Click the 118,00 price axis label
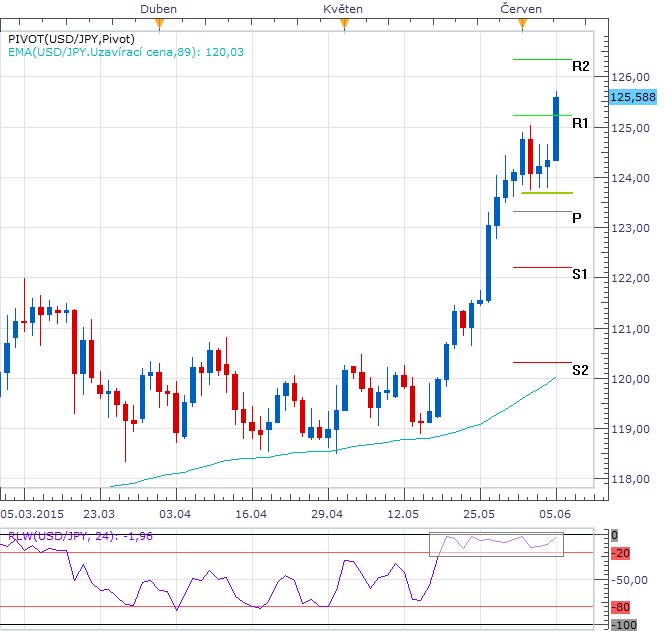666x631 pixels. (630, 479)
